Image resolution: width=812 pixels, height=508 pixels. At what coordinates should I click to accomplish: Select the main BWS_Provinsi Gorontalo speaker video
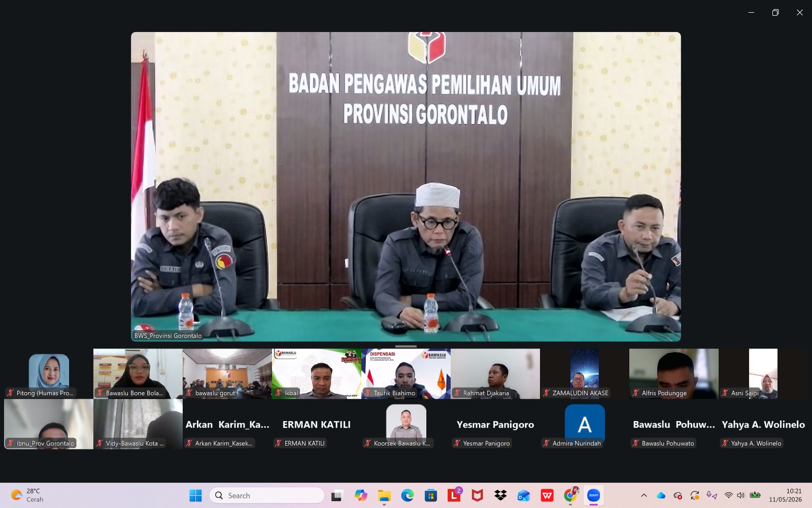coord(406,186)
